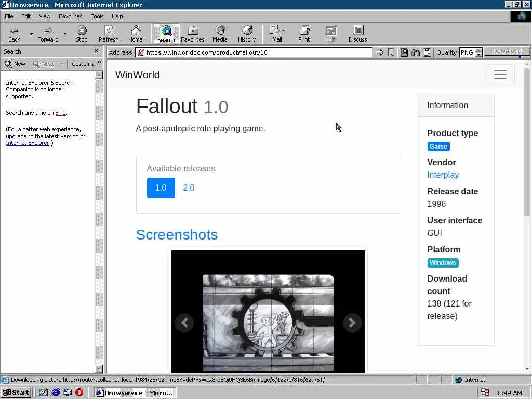Click the Forward toolbar button
The width and height of the screenshot is (532, 399).
click(48, 34)
